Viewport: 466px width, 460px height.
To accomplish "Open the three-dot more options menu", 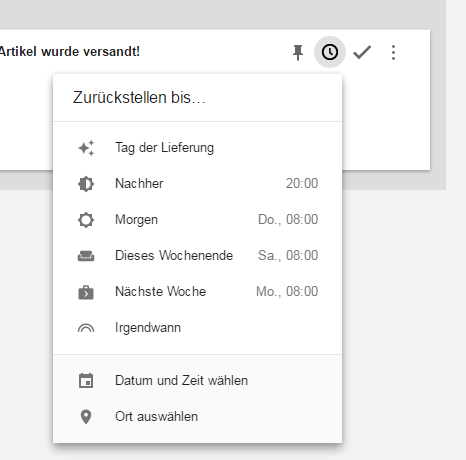I will point(393,53).
